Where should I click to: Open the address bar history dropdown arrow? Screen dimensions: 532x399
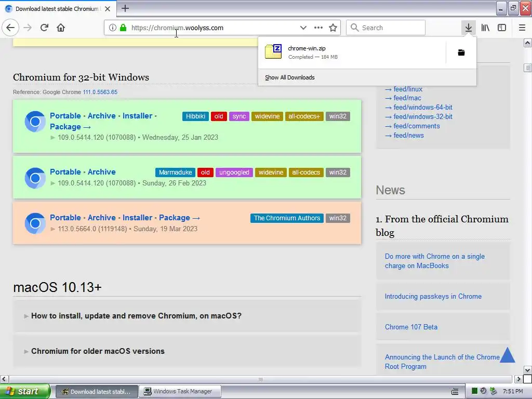(303, 28)
